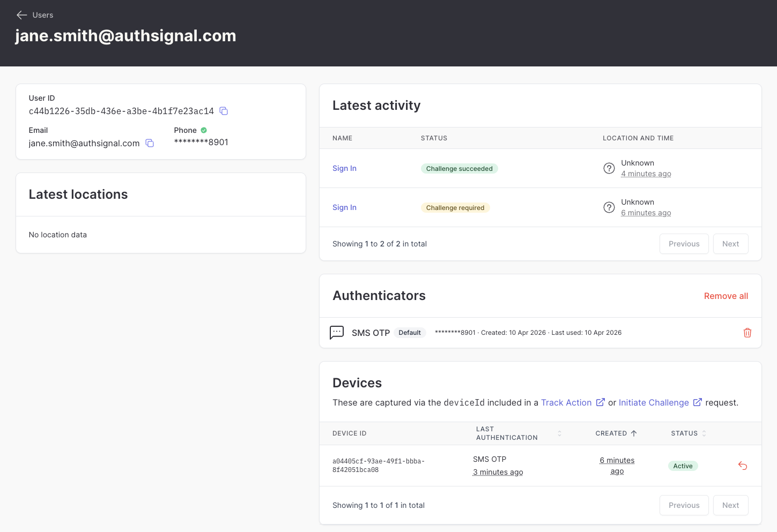Screen dimensions: 777x532
Task: Select the Challenge succeeded status badge
Action: 459,168
